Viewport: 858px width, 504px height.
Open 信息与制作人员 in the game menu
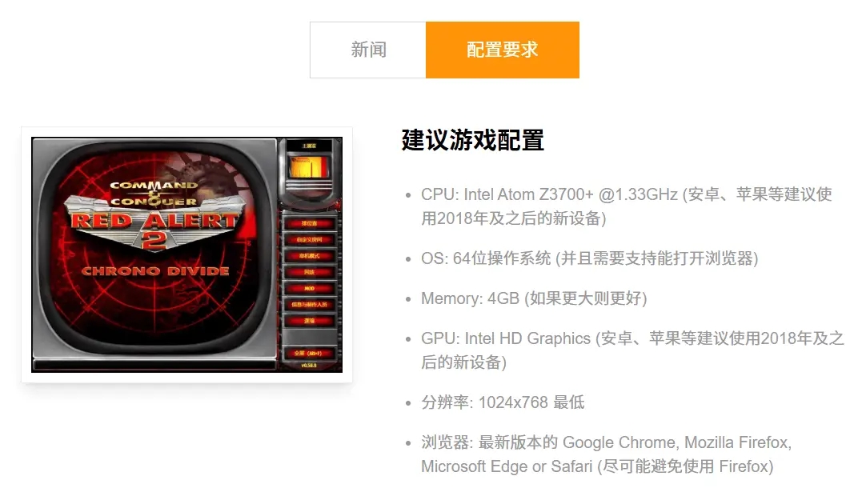tap(309, 304)
